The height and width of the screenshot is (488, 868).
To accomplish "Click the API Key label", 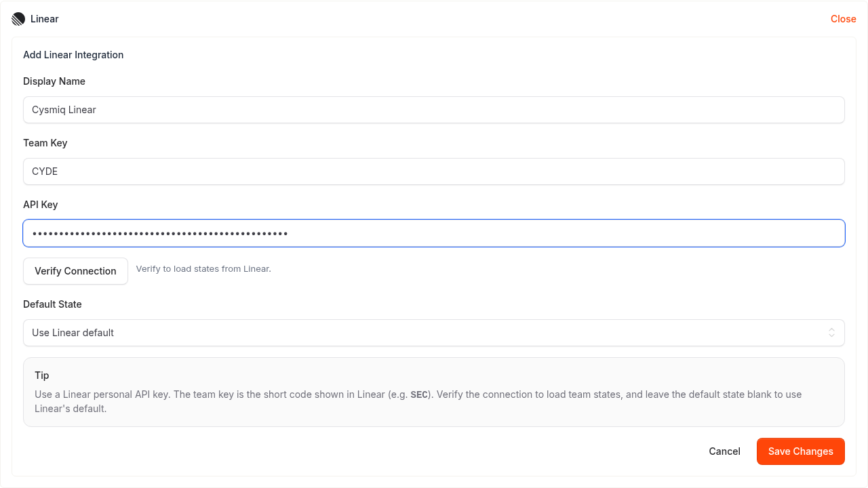I will (41, 204).
